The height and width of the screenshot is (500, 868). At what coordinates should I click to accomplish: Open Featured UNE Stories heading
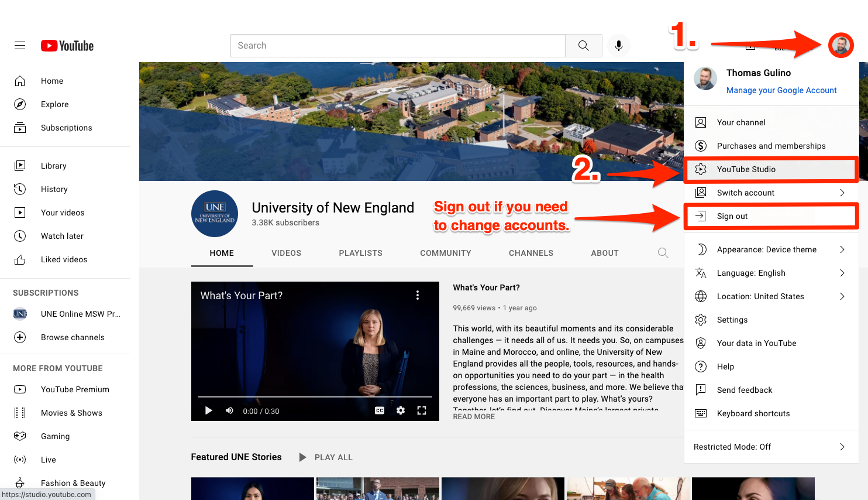236,457
